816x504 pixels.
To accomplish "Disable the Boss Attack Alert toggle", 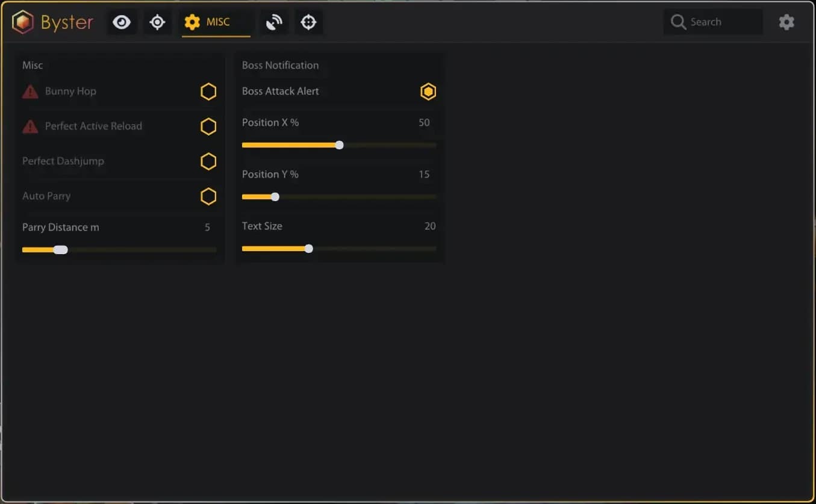I will coord(428,92).
